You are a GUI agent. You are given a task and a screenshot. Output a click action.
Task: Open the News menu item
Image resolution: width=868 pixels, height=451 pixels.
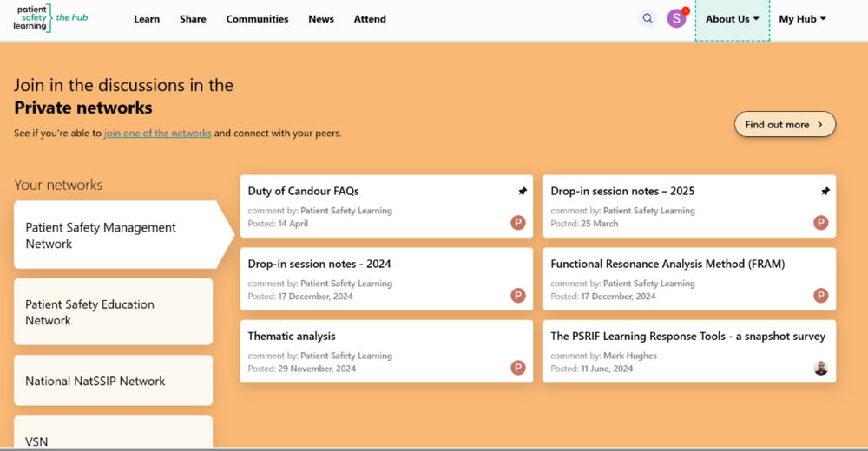click(x=321, y=19)
